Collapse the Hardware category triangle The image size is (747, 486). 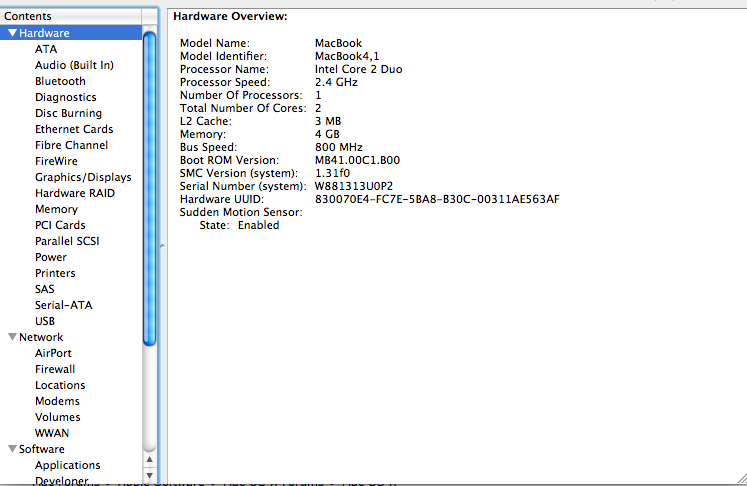(13, 33)
